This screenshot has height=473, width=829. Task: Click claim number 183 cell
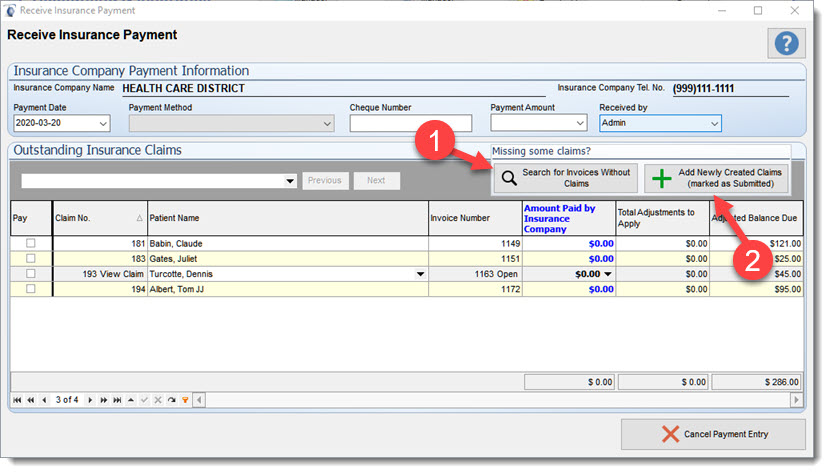point(100,258)
